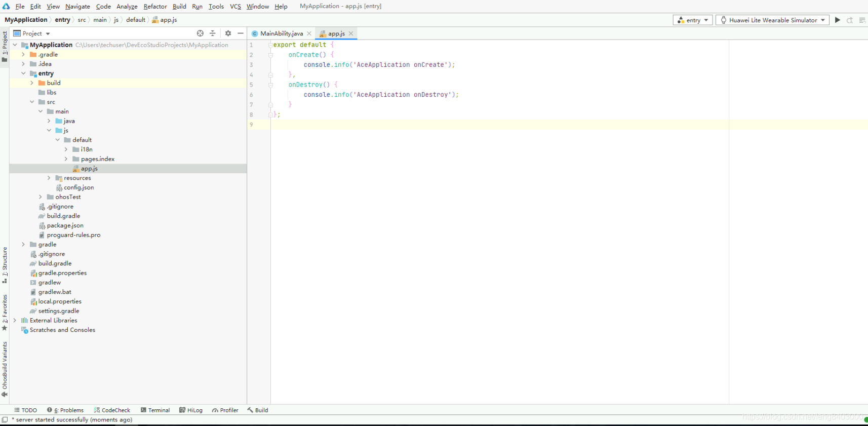Select settings.gradle file
The image size is (868, 426).
(x=58, y=311)
